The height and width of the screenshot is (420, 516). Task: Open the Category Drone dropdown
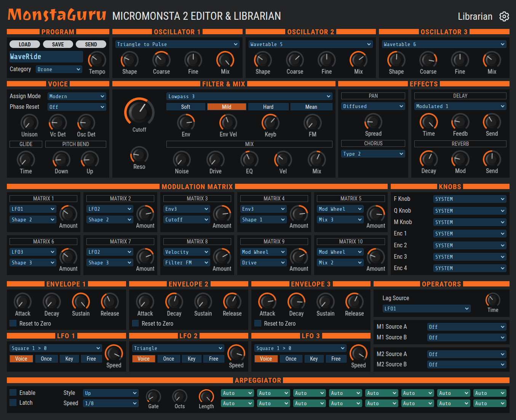coord(59,69)
